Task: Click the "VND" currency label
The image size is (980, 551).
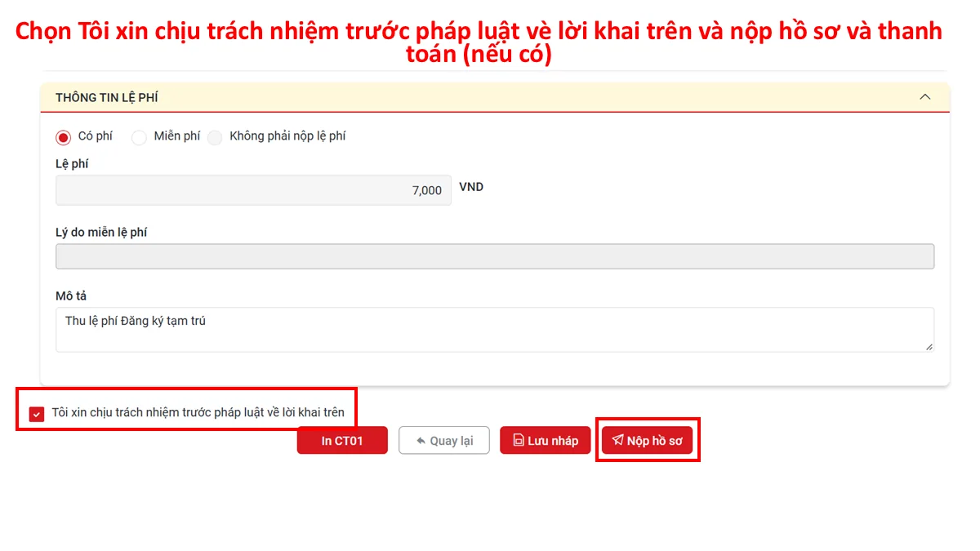Action: [x=471, y=187]
